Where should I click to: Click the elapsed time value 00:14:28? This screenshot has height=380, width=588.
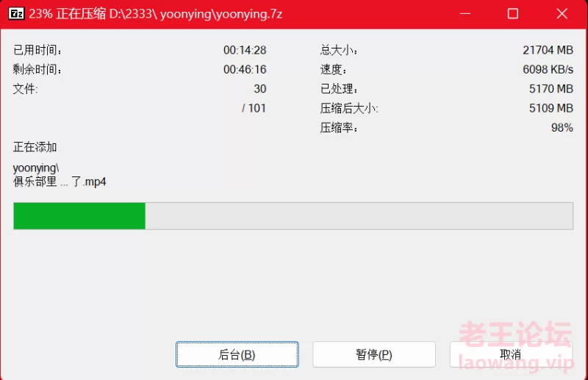point(245,50)
